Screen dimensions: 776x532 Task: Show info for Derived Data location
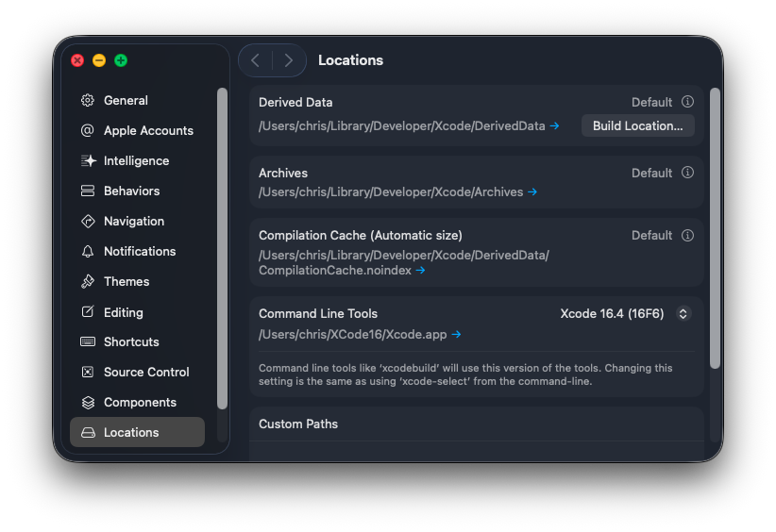tap(687, 102)
